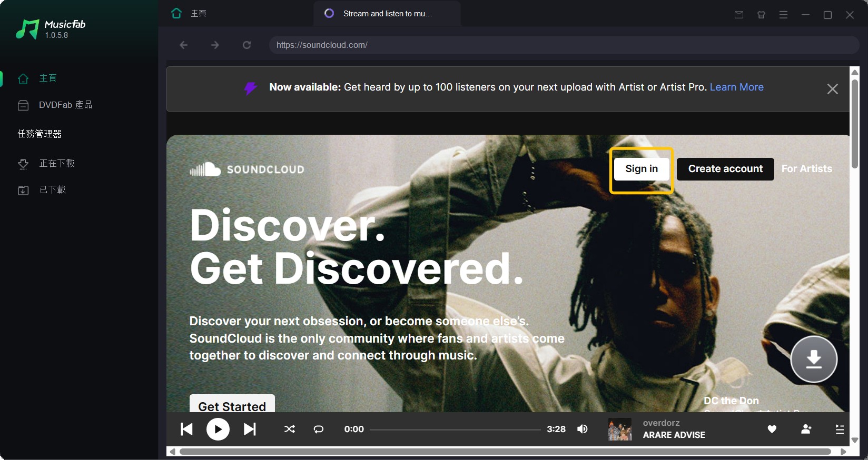This screenshot has width=868, height=460.
Task: Click the round download button
Action: 814,359
